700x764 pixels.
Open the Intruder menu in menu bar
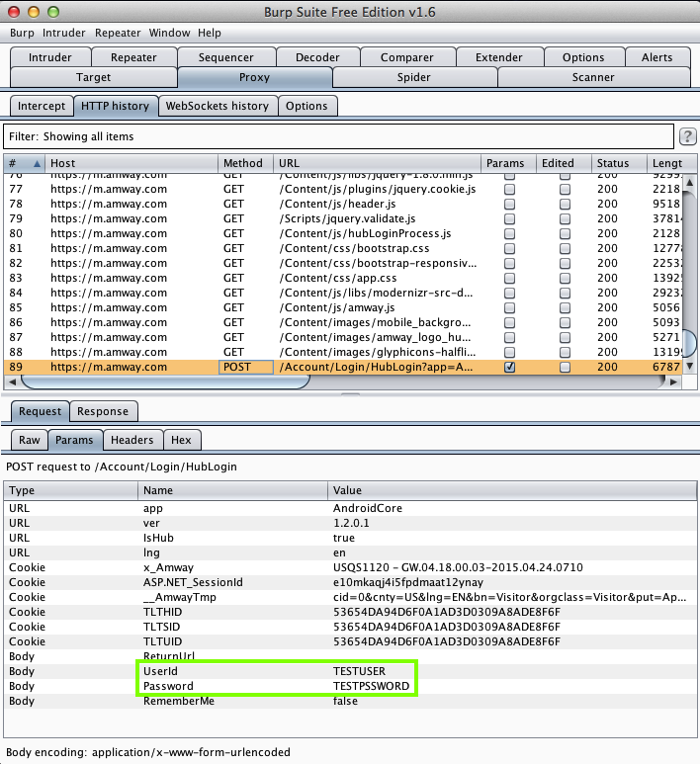pos(63,33)
